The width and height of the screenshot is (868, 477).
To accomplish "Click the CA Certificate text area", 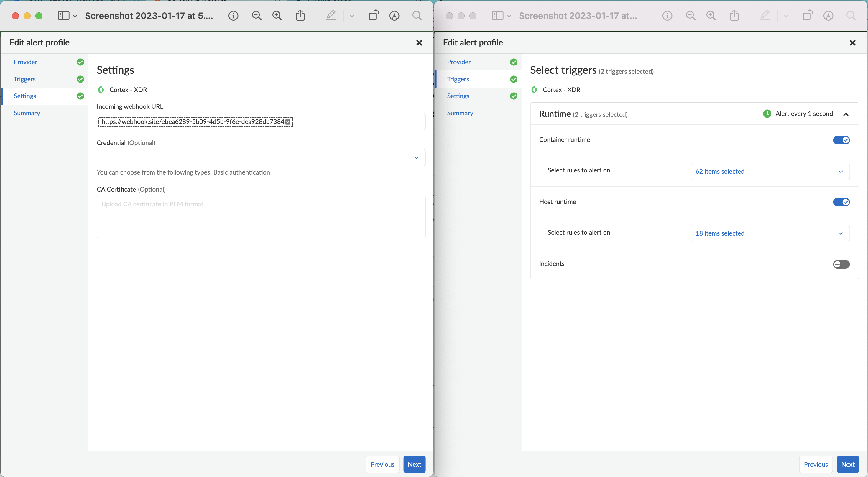I will (261, 217).
